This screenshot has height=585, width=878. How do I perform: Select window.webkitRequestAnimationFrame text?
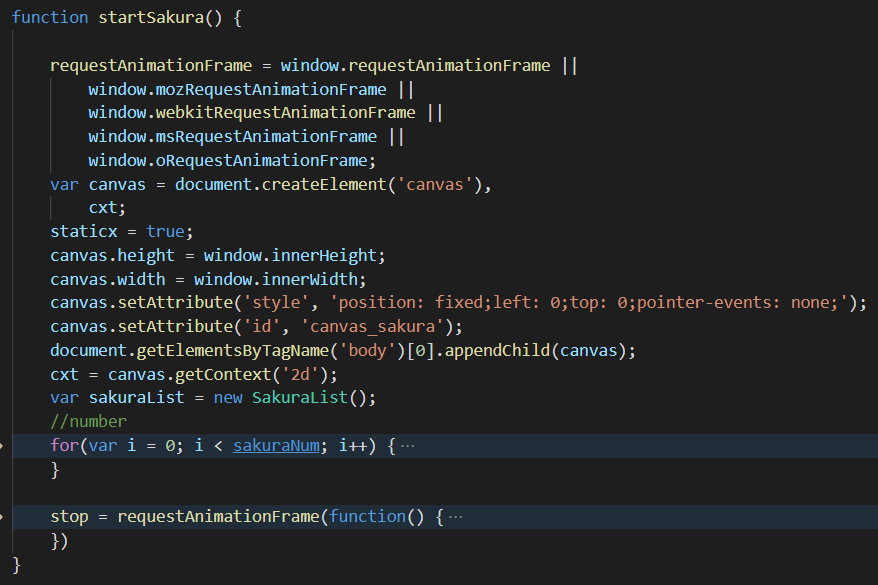(252, 113)
